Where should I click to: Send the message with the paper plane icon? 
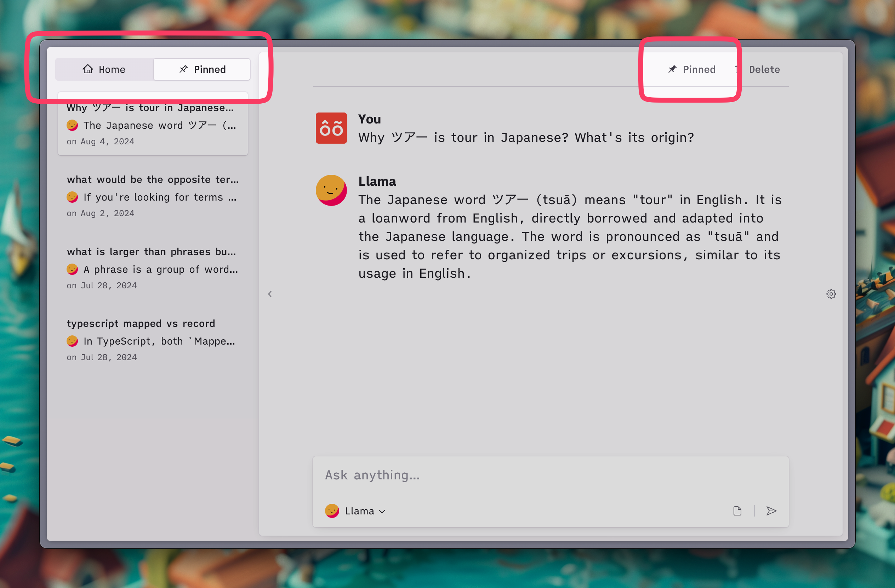771,511
